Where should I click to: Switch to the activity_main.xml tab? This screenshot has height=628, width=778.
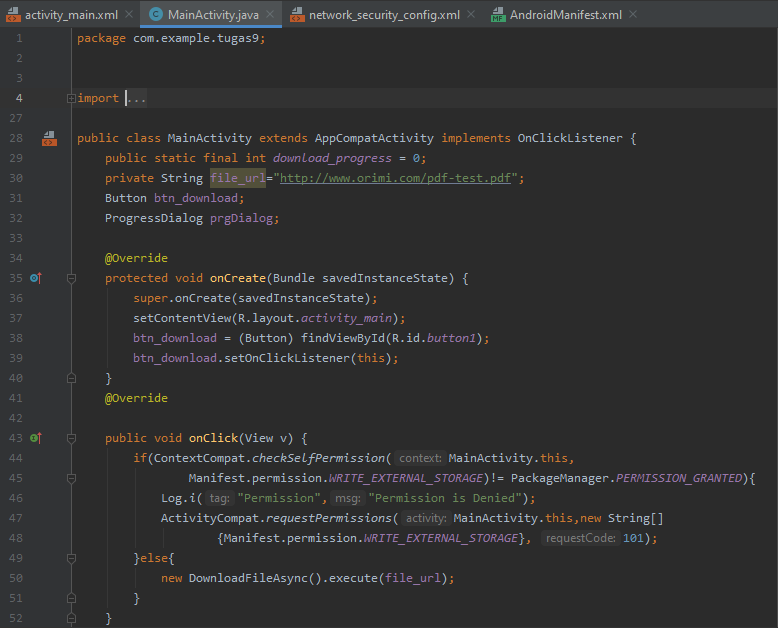pos(71,15)
